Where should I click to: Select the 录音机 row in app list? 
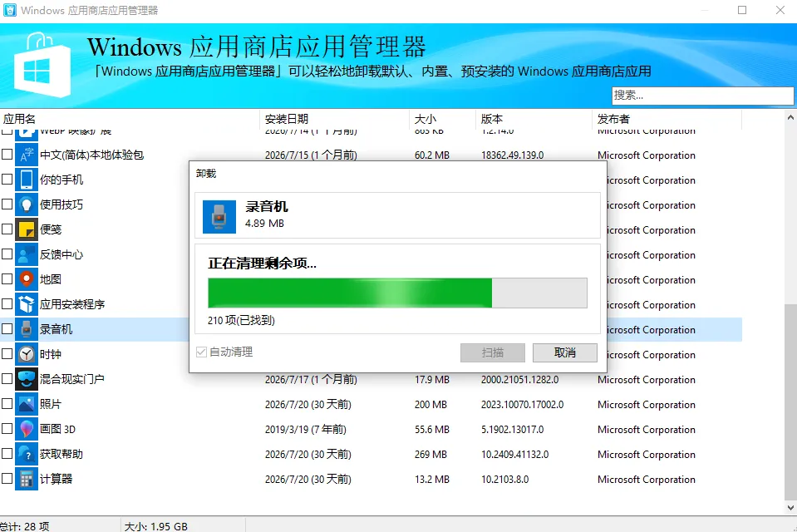(371, 329)
